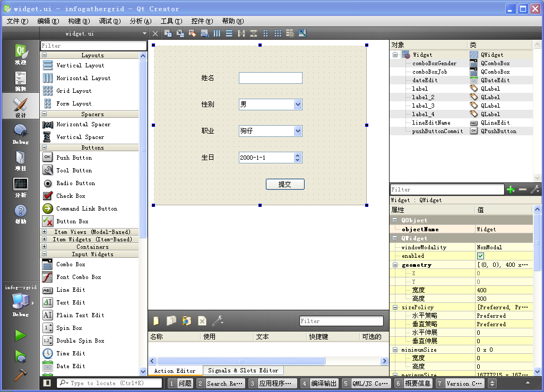This screenshot has height=392, width=544.
Task: Toggle the sidebar visibility button
Action: click(47, 383)
